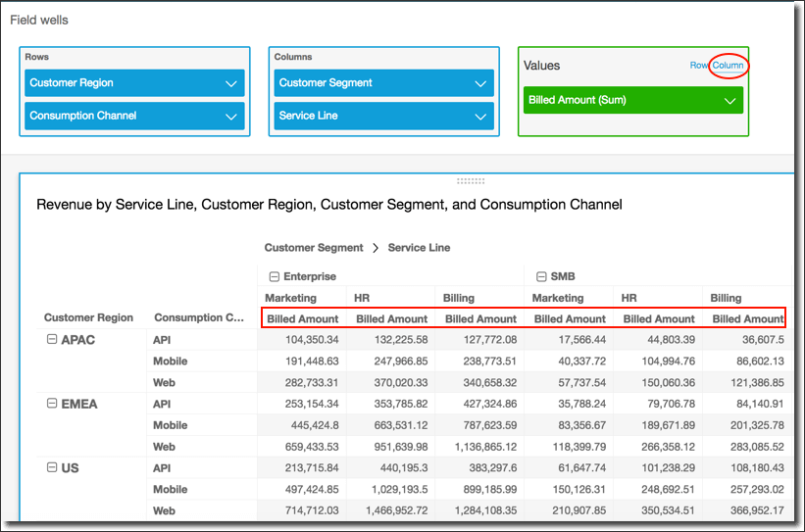Image resolution: width=805 pixels, height=532 pixels.
Task: Click cell value 253,154.34
Action: (312, 404)
